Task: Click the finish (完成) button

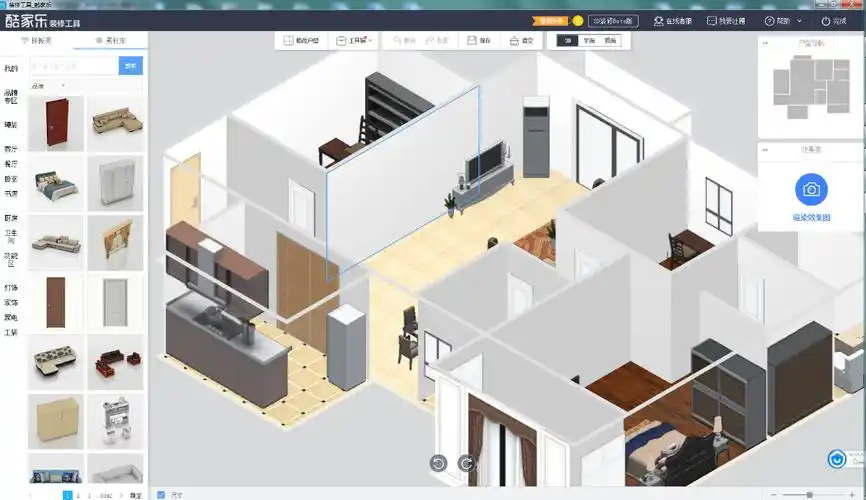Action: point(832,20)
